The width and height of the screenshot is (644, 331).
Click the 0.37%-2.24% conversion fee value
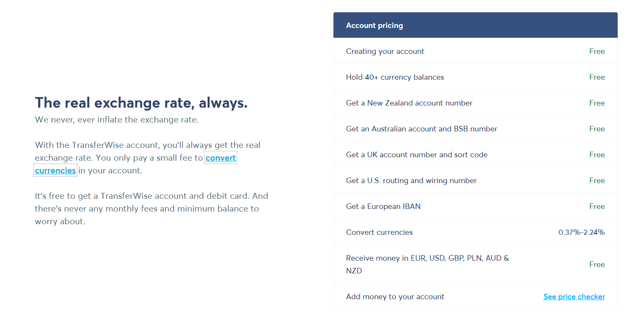tap(581, 232)
